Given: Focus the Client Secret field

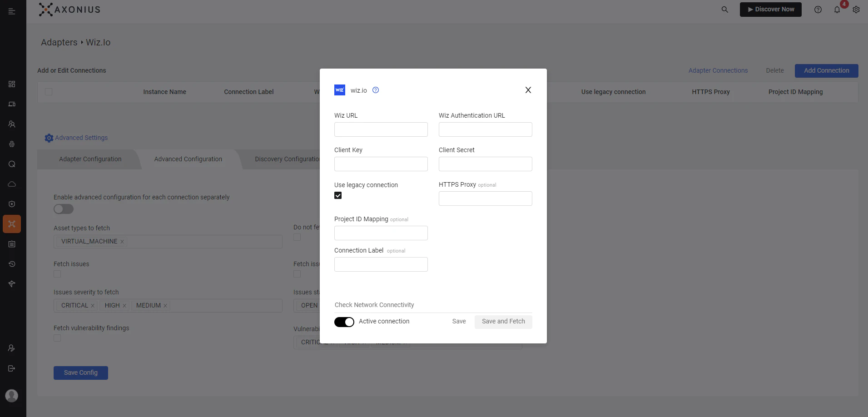Looking at the screenshot, I should (x=486, y=164).
